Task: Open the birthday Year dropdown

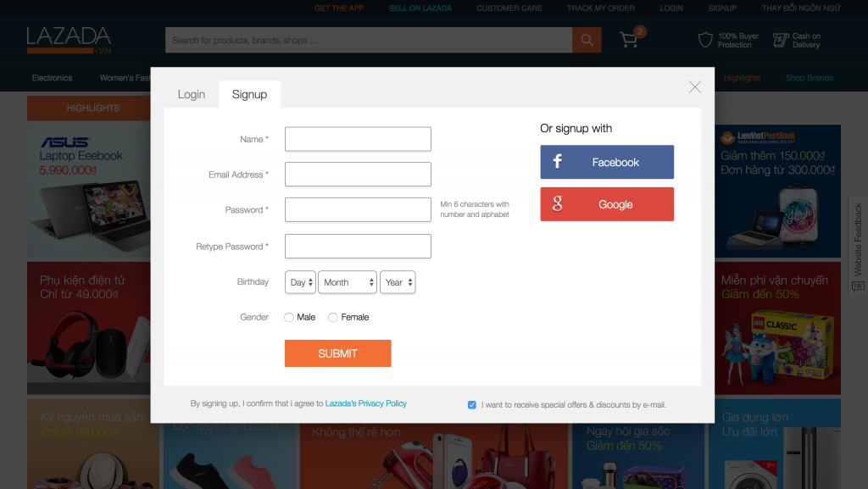Action: (398, 282)
